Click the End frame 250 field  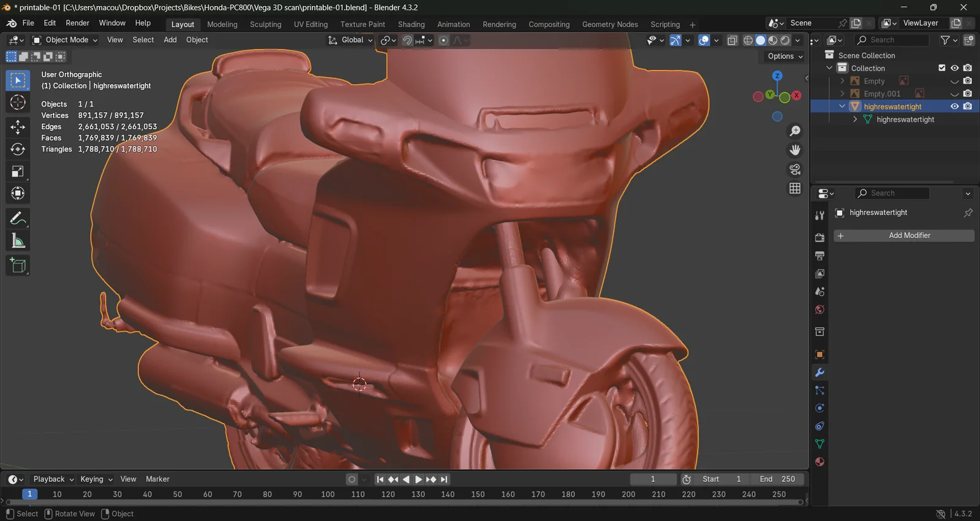click(x=777, y=479)
